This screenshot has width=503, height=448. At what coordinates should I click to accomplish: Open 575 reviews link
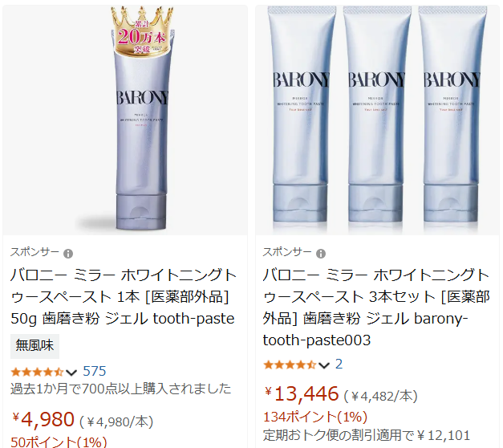click(95, 371)
